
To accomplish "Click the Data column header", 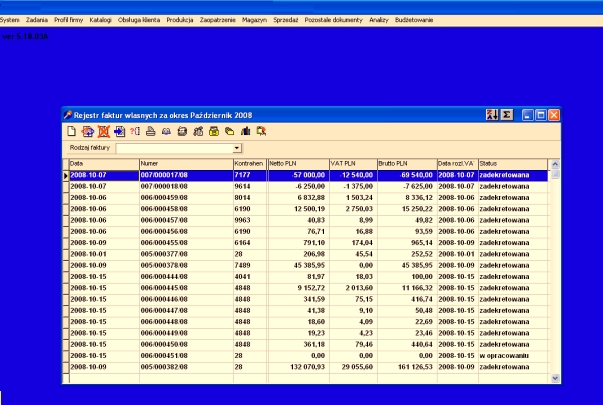I will pyautogui.click(x=104, y=164).
